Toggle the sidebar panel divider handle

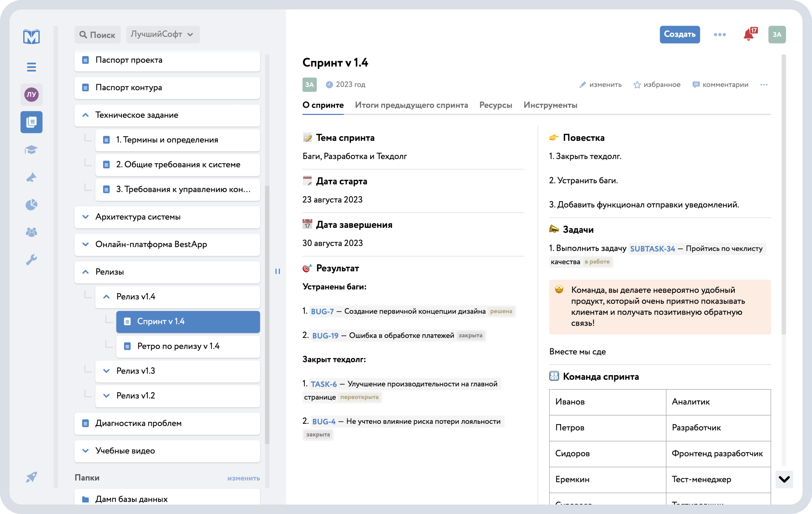(277, 271)
